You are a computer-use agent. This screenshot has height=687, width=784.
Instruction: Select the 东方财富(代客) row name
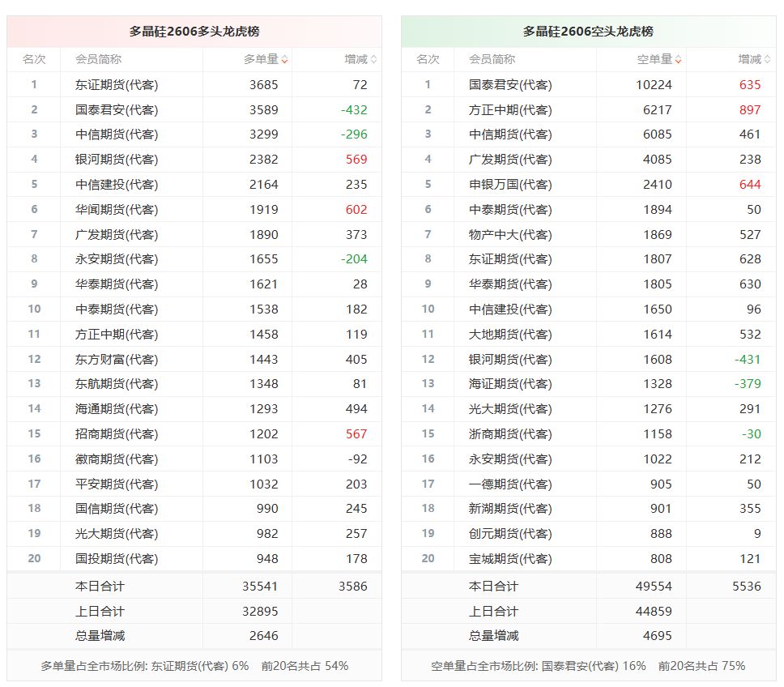click(117, 359)
